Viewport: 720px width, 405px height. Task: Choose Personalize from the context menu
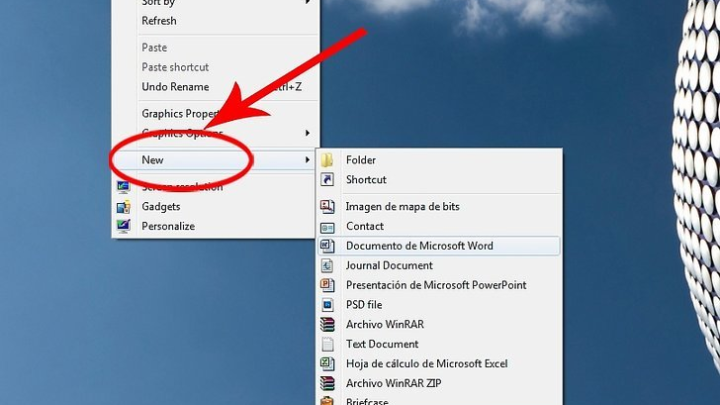168,226
